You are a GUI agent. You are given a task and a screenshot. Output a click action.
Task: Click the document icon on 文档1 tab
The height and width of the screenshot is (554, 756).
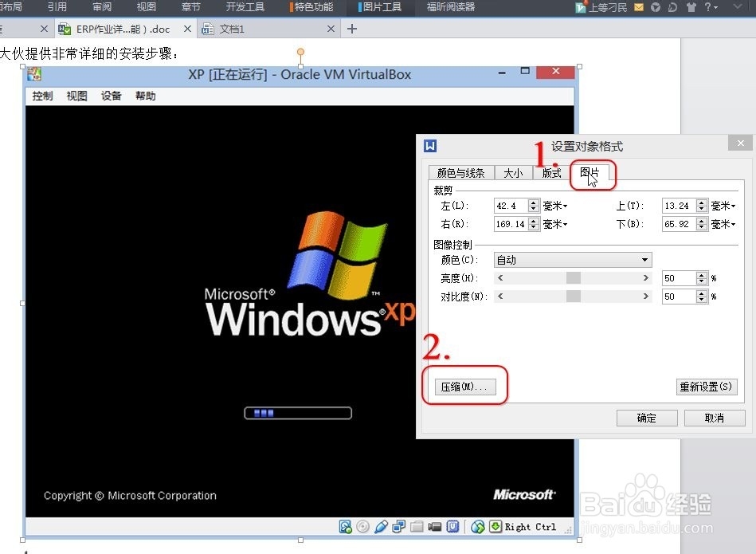point(208,29)
